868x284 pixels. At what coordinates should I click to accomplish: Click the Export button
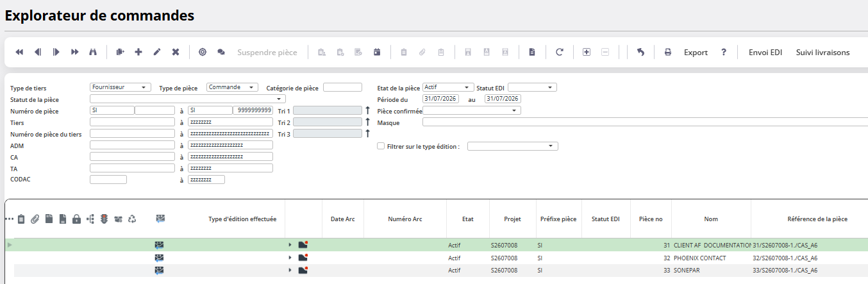(696, 53)
